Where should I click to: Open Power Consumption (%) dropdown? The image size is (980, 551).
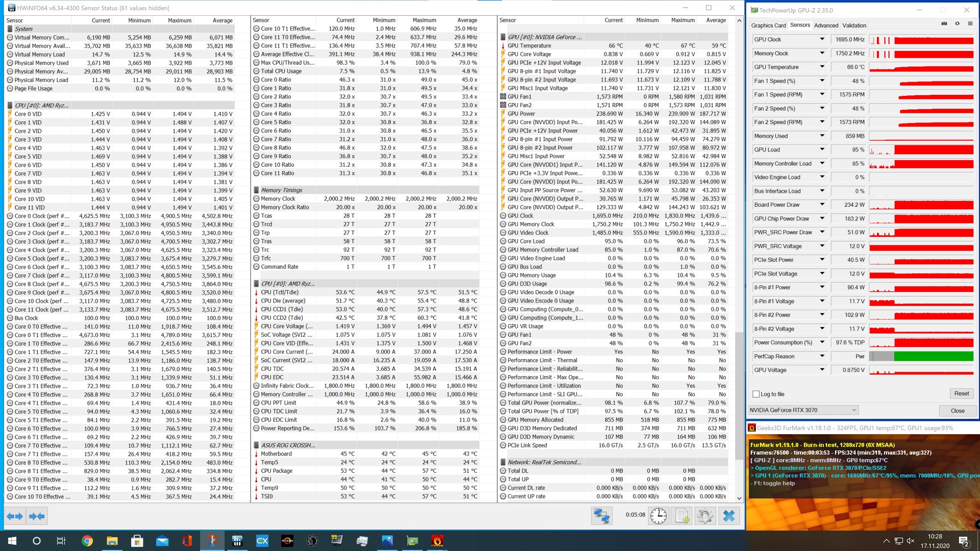[822, 342]
